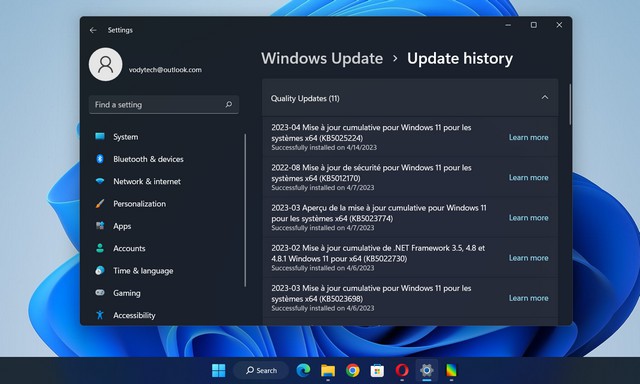Click the Bluetooth icon in sidebar
The width and height of the screenshot is (640, 384).
[100, 159]
